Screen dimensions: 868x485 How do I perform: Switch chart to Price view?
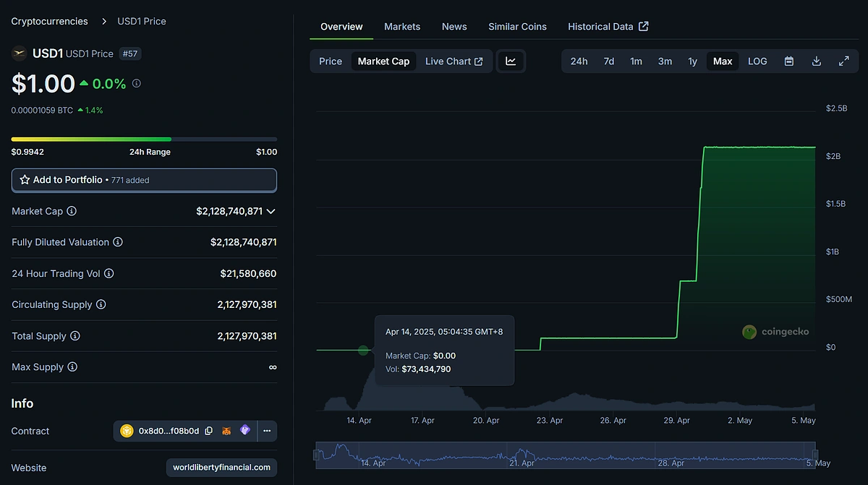331,61
